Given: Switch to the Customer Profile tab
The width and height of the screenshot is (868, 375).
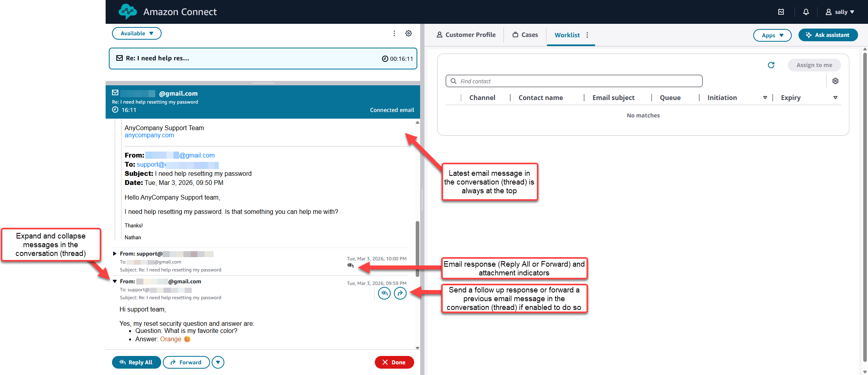Looking at the screenshot, I should coord(466,35).
